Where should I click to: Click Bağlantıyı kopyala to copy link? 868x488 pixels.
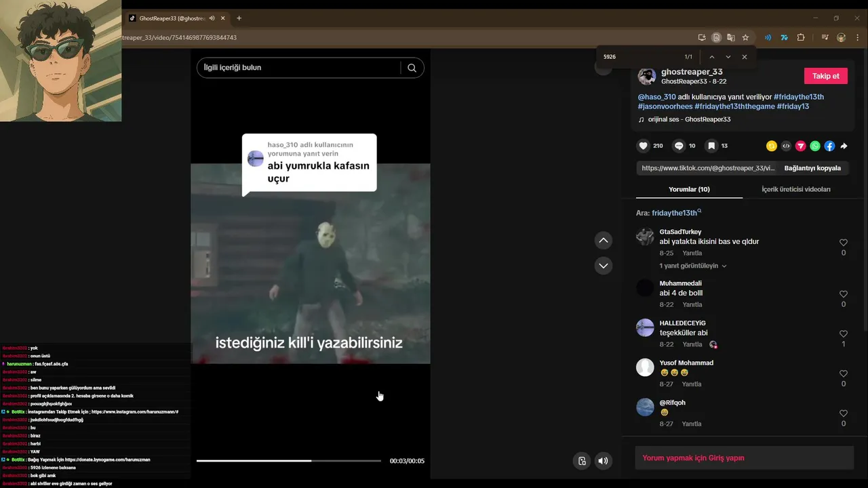812,168
